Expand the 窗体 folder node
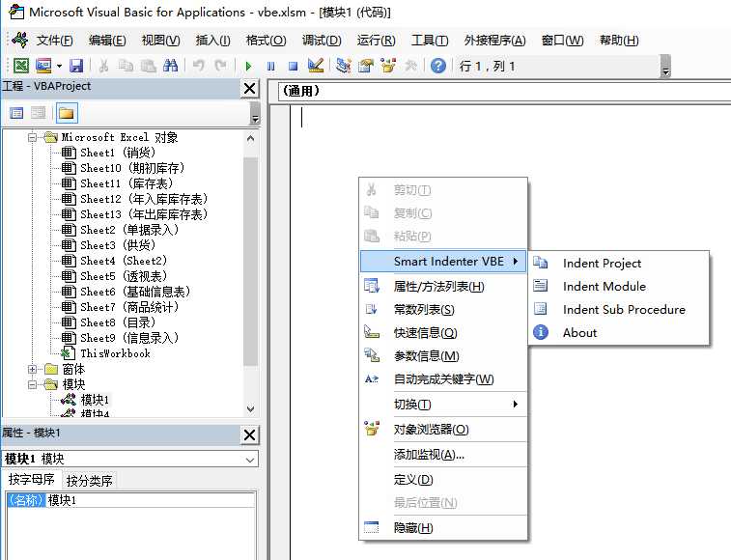Viewport: 731px width, 560px height. [x=32, y=369]
